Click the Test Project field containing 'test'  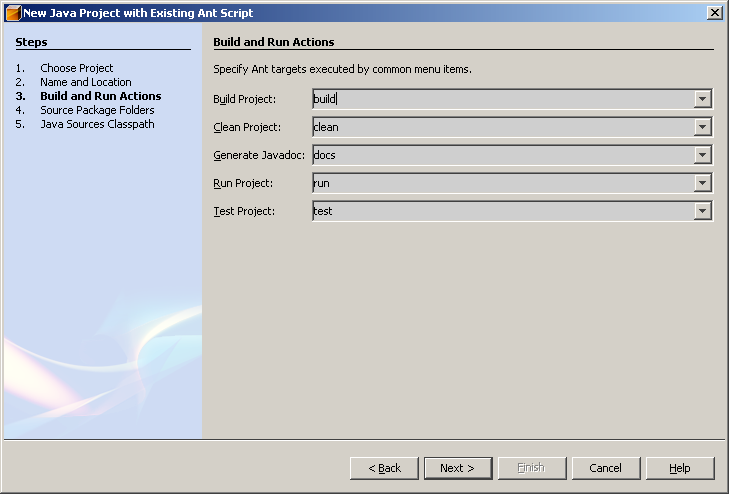pos(502,211)
